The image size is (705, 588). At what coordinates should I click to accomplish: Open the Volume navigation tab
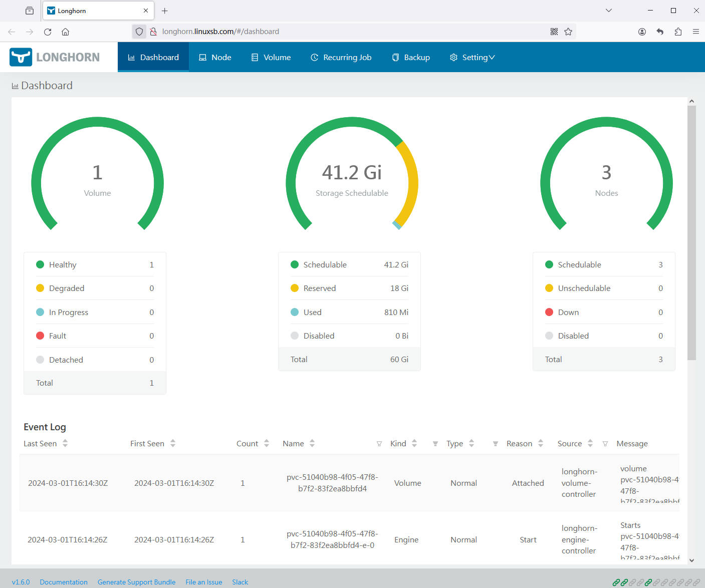point(271,57)
